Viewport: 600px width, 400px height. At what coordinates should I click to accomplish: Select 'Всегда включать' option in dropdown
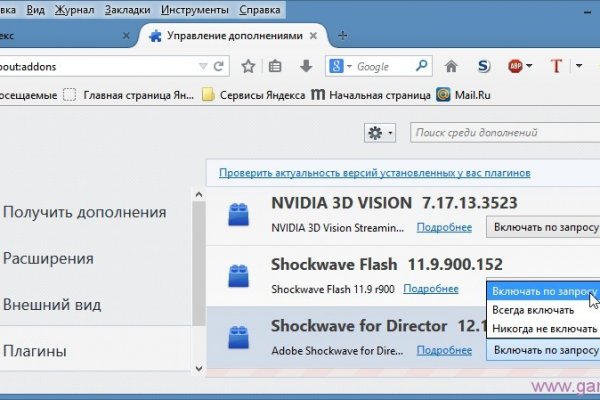click(x=534, y=310)
